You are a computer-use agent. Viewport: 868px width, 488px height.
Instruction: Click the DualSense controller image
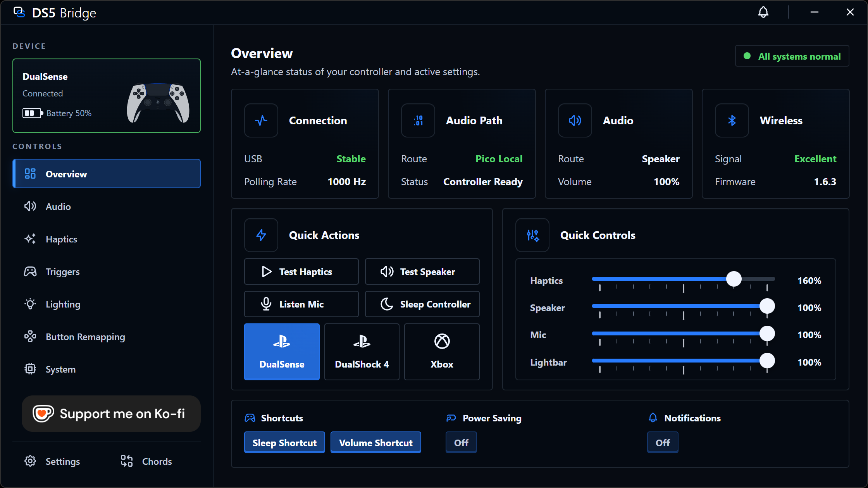point(158,103)
